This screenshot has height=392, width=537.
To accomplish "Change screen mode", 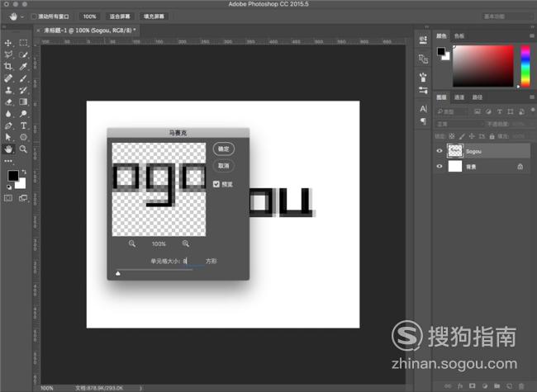I will (23, 198).
